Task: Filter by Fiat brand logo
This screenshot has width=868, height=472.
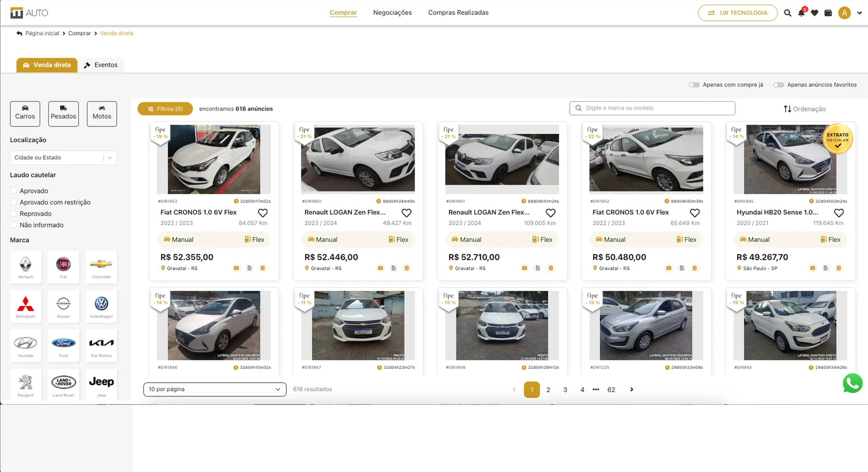Action: [64, 267]
